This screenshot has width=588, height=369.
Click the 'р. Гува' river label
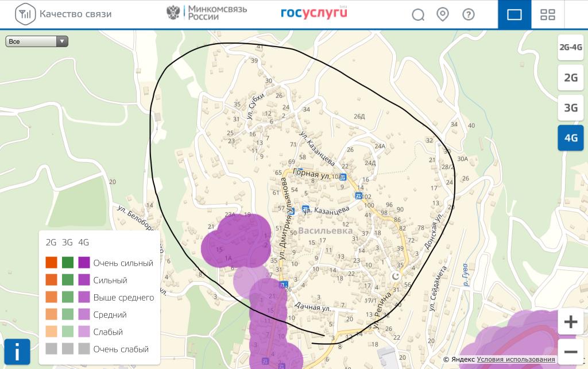[465, 275]
